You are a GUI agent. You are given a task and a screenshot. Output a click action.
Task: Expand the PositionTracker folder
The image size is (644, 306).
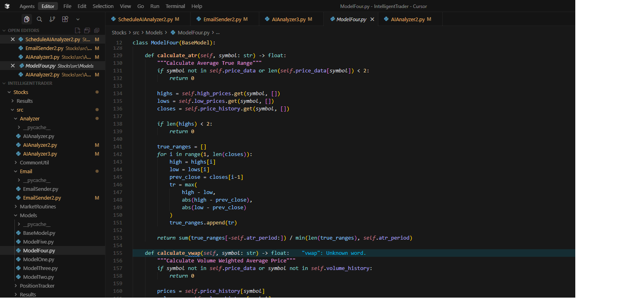37,286
